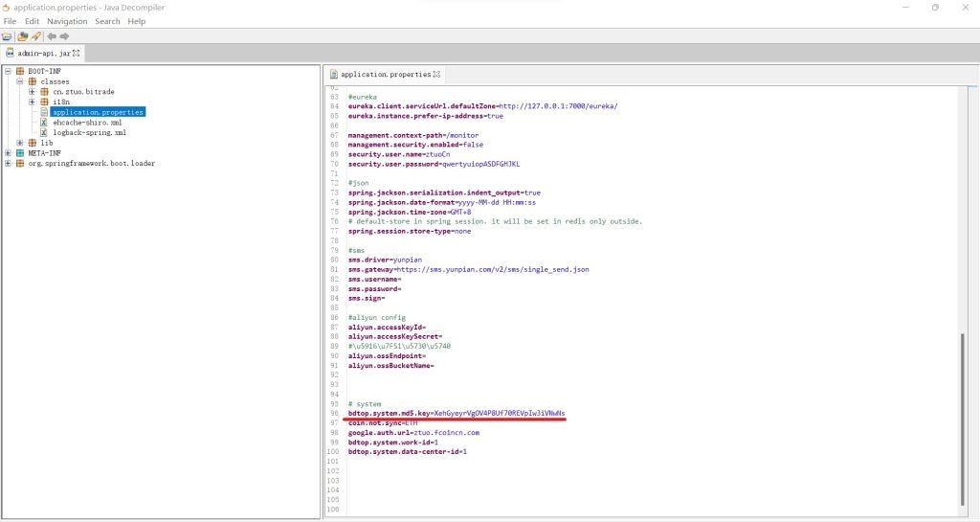
Task: Select logback-spring.xml in the tree
Action: 87,133
